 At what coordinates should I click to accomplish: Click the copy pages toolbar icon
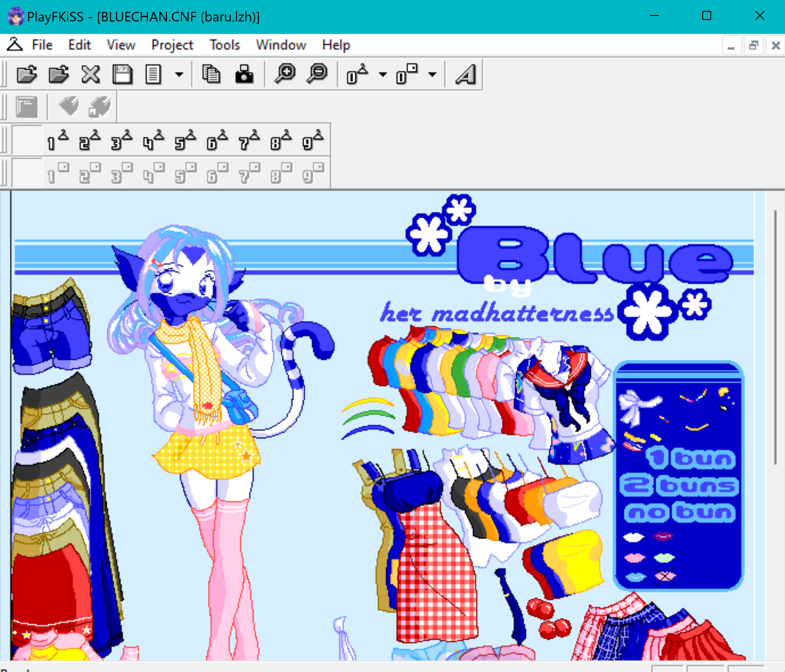[211, 74]
